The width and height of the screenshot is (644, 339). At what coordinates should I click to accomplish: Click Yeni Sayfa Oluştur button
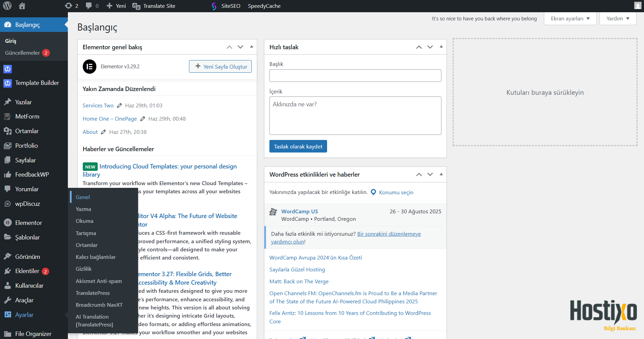point(221,67)
